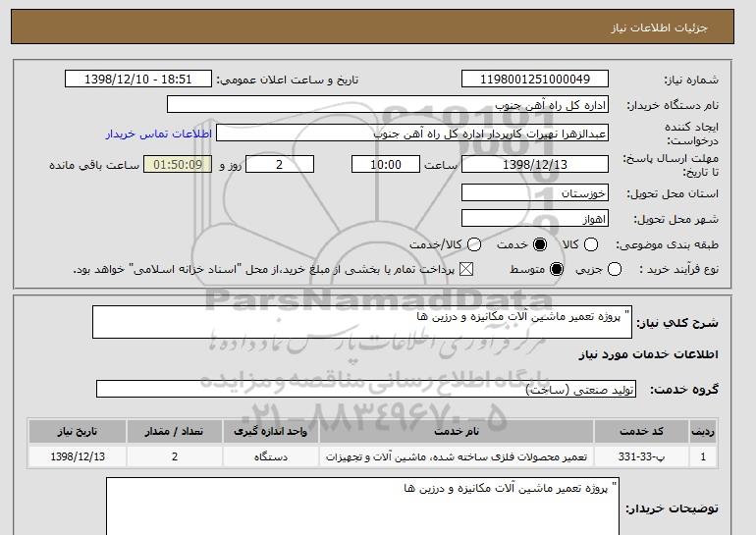The image size is (756, 535).
Task: Click the جزئیات اطلاعات نیاز page title
Action: pos(659,27)
